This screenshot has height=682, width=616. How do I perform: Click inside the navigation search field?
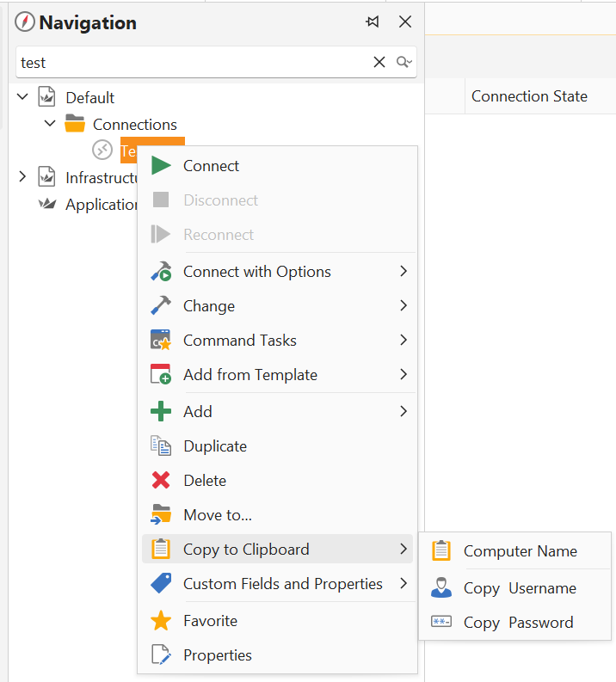click(x=189, y=62)
